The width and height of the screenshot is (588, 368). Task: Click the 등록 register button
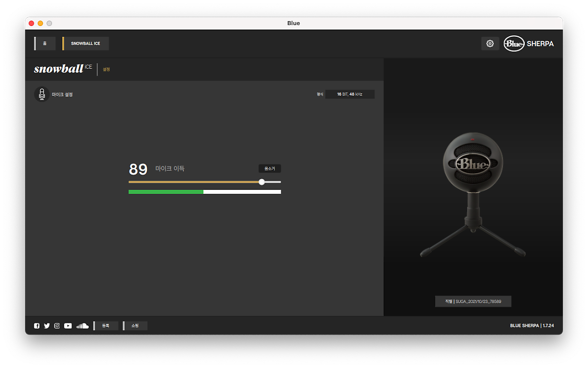pyautogui.click(x=106, y=326)
